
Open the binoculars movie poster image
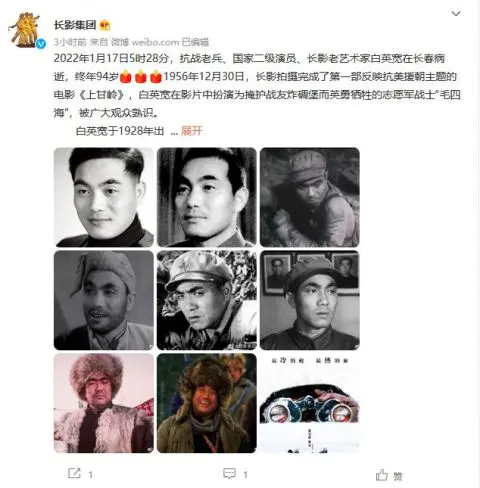click(310, 403)
